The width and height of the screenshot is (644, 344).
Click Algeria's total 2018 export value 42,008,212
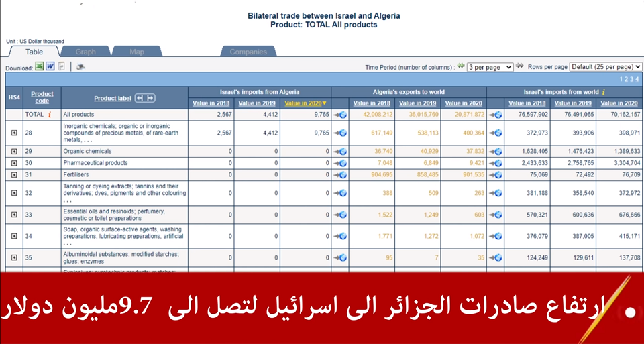[378, 115]
